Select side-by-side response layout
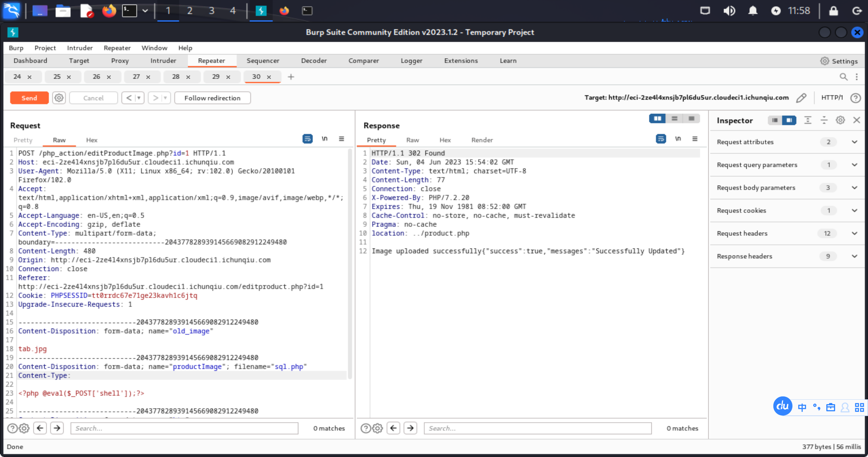The image size is (868, 457). tap(657, 118)
